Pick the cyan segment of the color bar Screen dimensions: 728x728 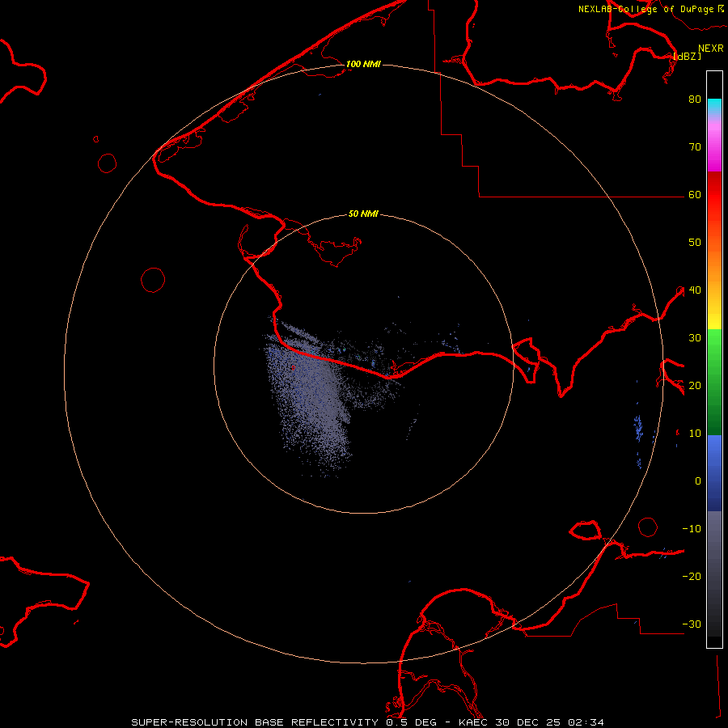[x=714, y=107]
